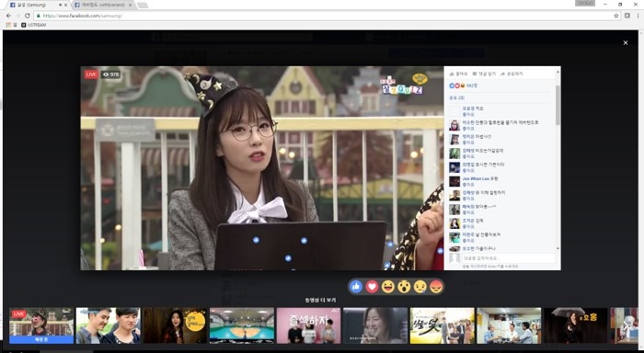Open the two men video thumbnail
The image size is (644, 353).
pyautogui.click(x=108, y=325)
